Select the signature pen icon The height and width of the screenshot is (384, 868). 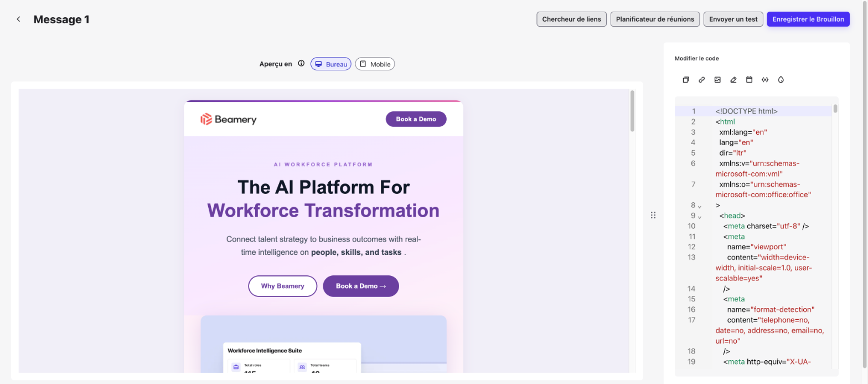click(733, 80)
